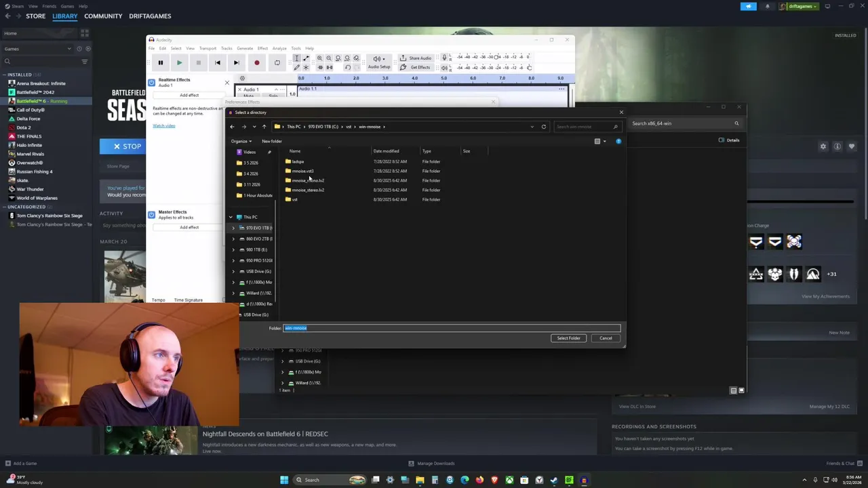Image resolution: width=868 pixels, height=488 pixels.
Task: Select Audacity's Selection (I-beam) tool
Action: point(296,58)
